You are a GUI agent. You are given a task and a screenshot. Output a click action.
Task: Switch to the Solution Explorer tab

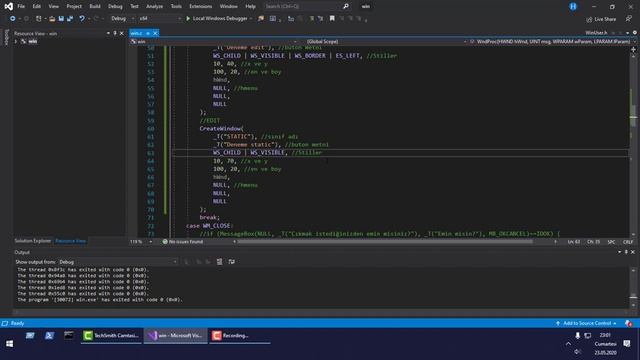pos(33,241)
